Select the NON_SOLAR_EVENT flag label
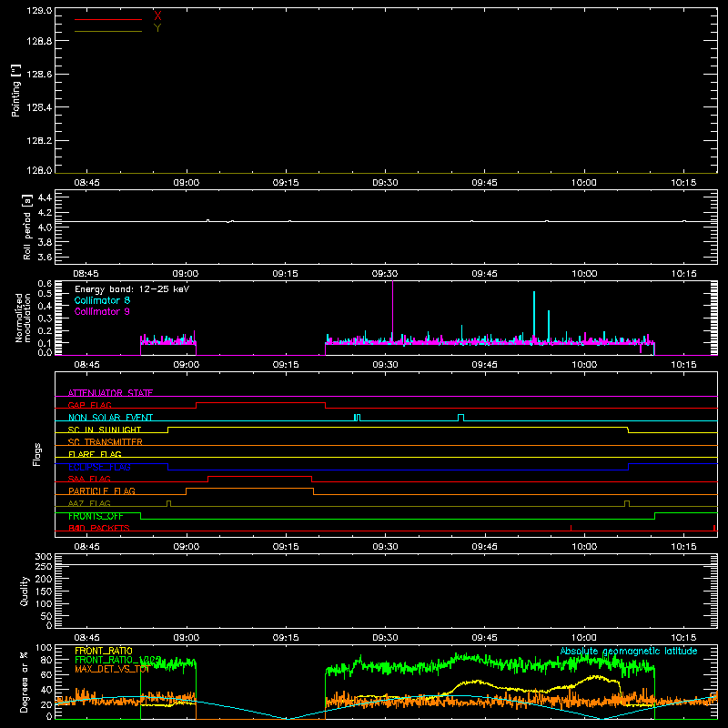 tap(110, 418)
